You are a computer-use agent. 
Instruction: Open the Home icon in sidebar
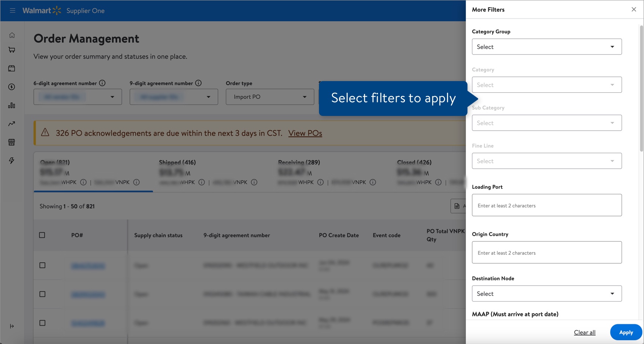pyautogui.click(x=12, y=34)
